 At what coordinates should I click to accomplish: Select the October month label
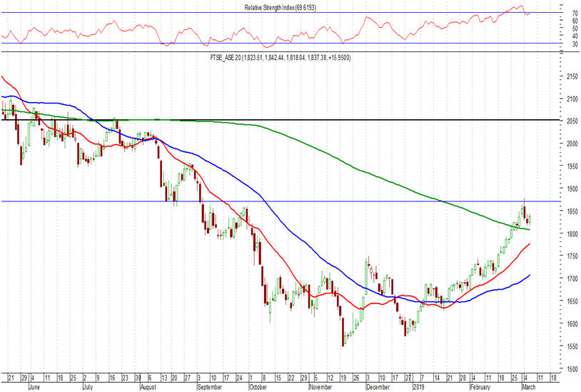(x=258, y=387)
